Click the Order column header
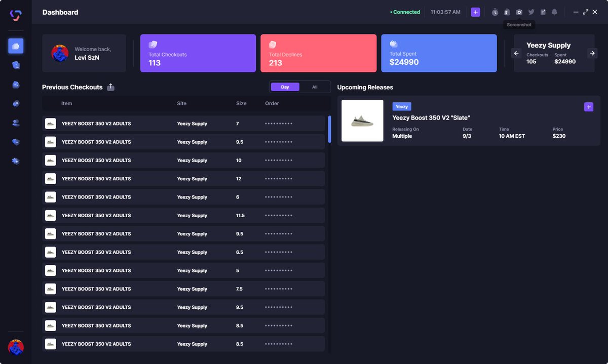Image resolution: width=608 pixels, height=364 pixels. [272, 103]
